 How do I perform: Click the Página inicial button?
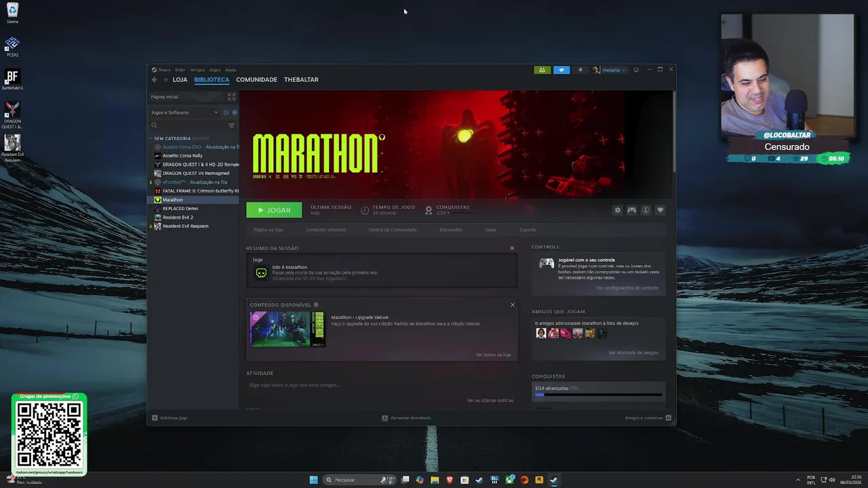[x=186, y=97]
